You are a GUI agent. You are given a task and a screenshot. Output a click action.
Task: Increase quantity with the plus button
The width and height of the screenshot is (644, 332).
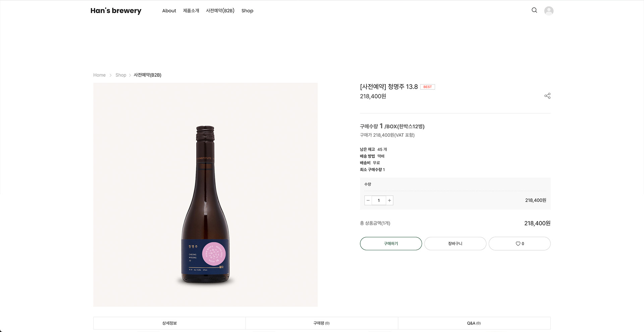389,200
